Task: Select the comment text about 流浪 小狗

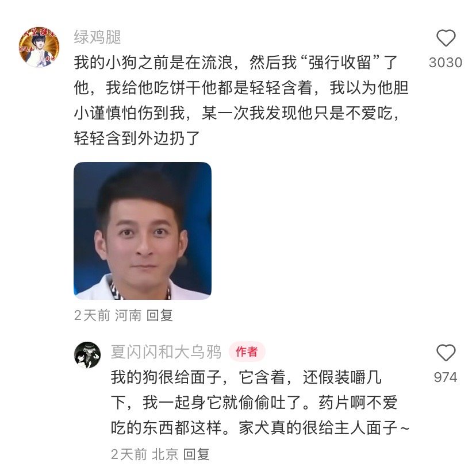Action: [241, 100]
